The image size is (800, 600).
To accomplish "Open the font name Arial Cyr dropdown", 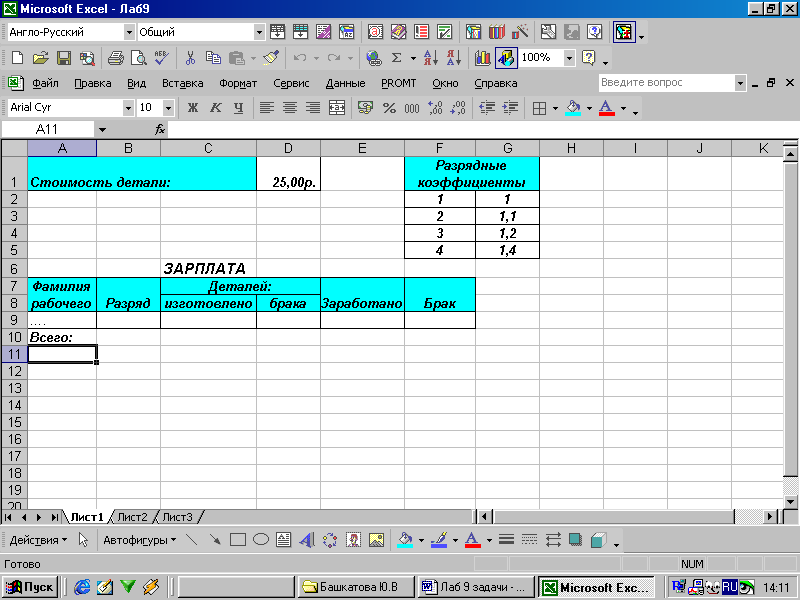I will click(x=128, y=108).
